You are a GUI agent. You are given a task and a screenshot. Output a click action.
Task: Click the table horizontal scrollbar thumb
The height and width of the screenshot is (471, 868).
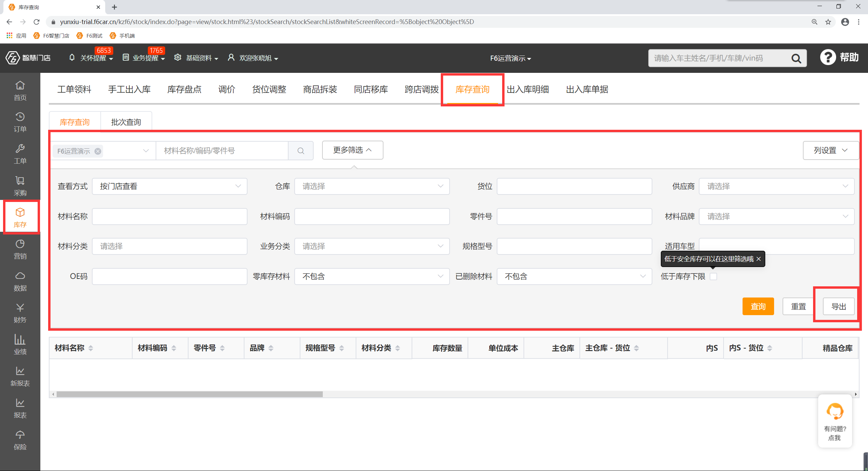coord(190,394)
